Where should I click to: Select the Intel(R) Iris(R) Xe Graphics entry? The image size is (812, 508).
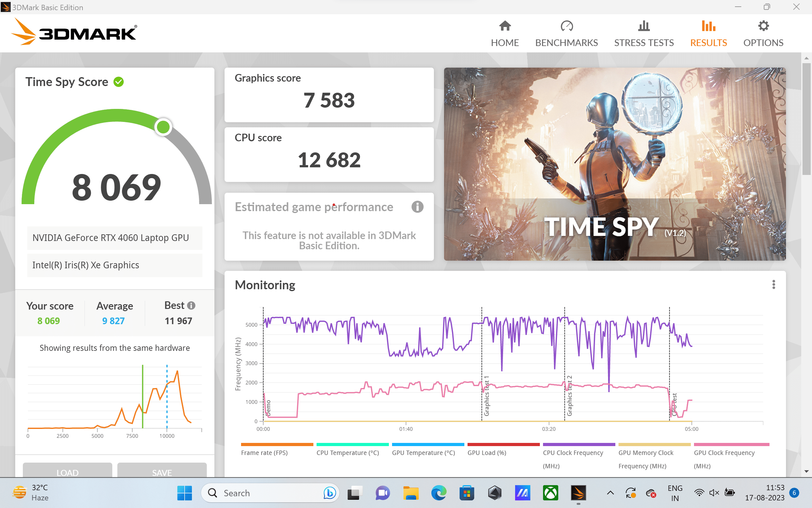(x=115, y=265)
